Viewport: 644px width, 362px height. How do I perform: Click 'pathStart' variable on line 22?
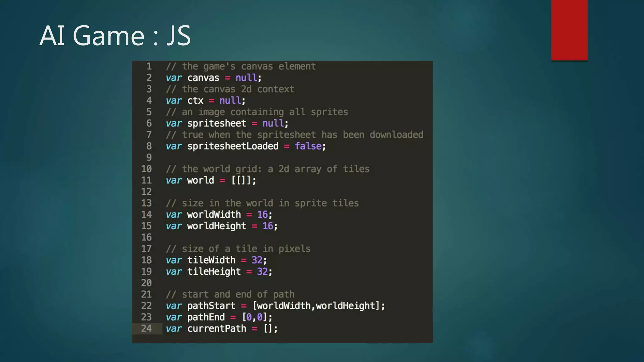point(211,306)
